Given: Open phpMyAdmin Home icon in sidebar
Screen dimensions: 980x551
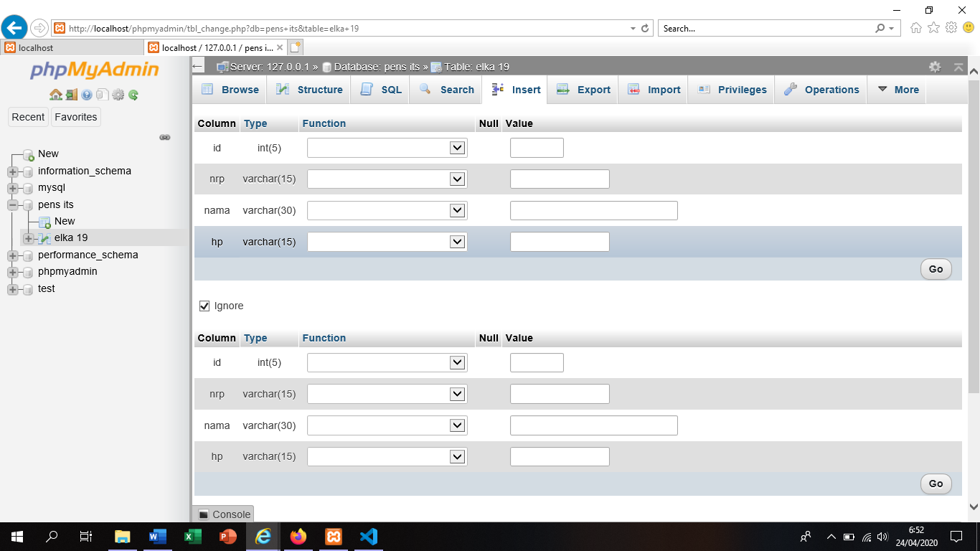Looking at the screenshot, I should click(55, 95).
